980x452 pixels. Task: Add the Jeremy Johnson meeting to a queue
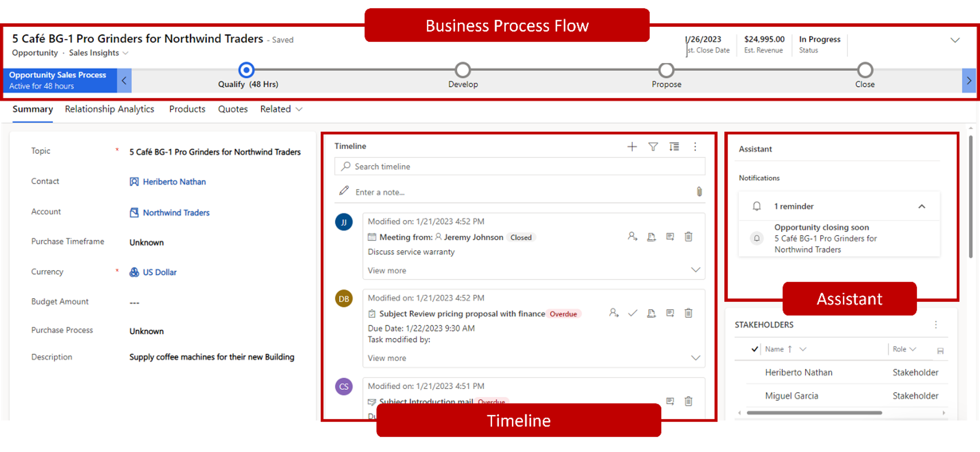tap(651, 237)
